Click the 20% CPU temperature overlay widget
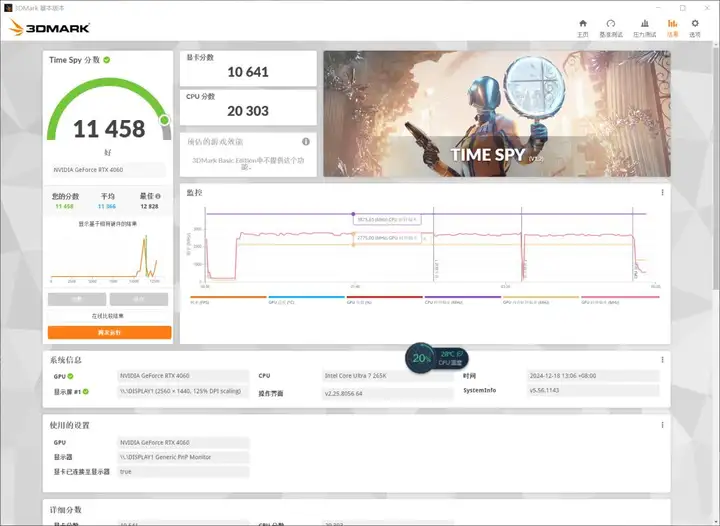This screenshot has height=526, width=720. pyautogui.click(x=437, y=358)
